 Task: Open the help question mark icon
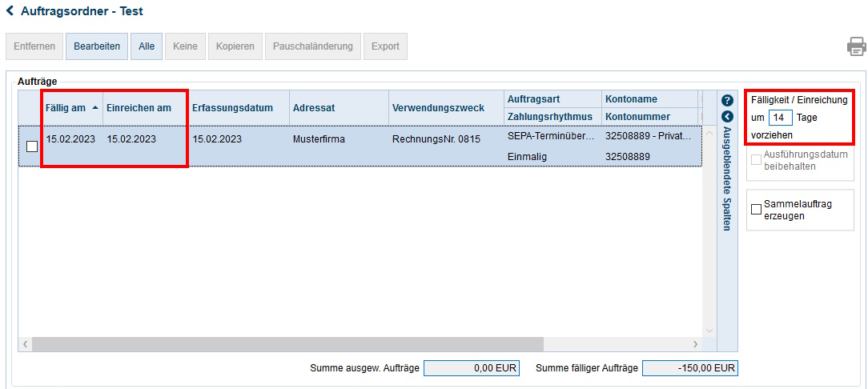click(727, 101)
